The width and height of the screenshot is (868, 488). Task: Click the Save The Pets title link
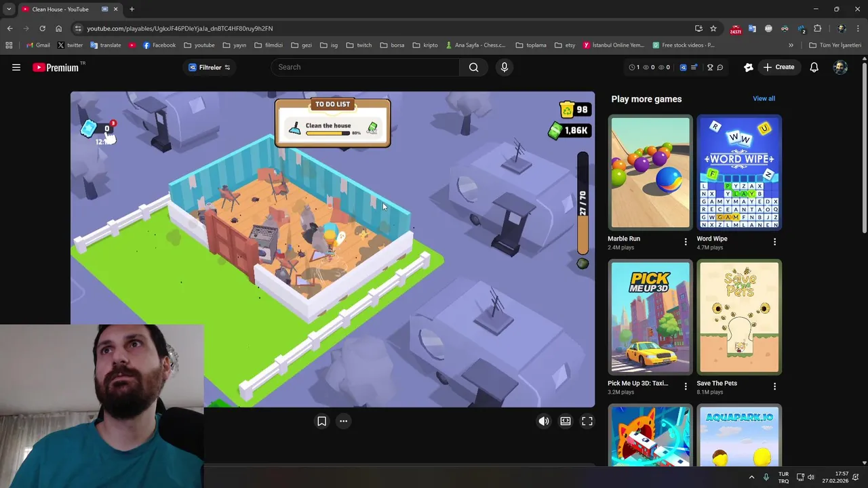717,383
